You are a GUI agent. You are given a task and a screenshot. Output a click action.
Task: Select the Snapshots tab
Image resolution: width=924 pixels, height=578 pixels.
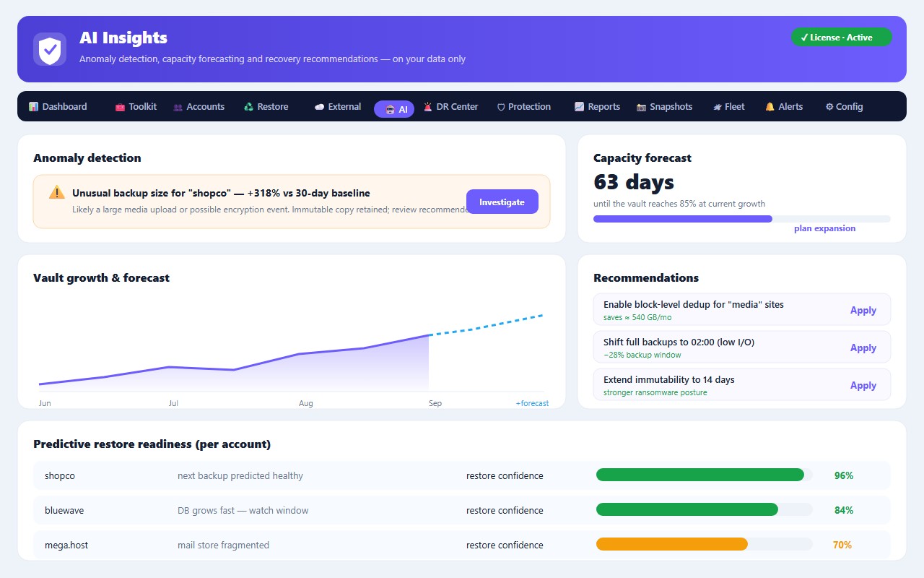click(x=664, y=106)
